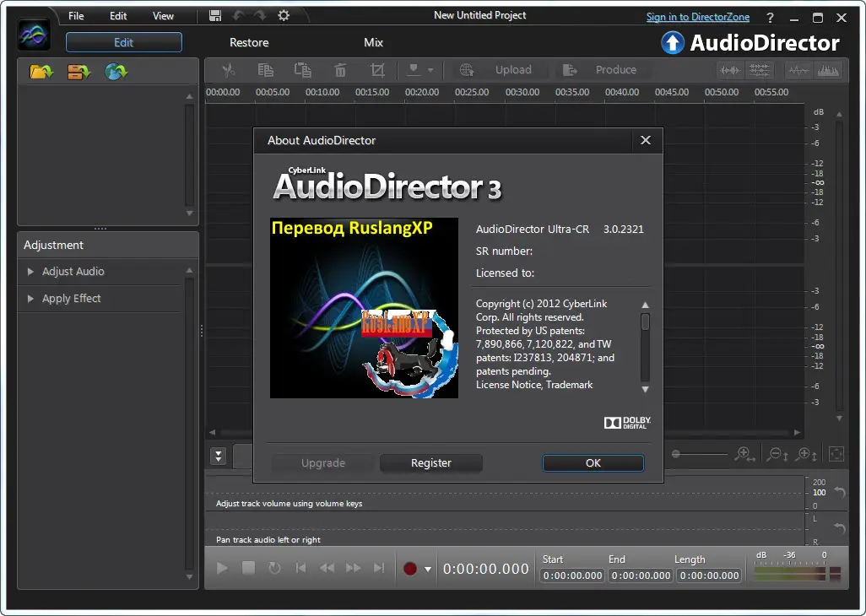The image size is (866, 616).
Task: Adjust the horizontal zoom slider
Action: pos(699,454)
